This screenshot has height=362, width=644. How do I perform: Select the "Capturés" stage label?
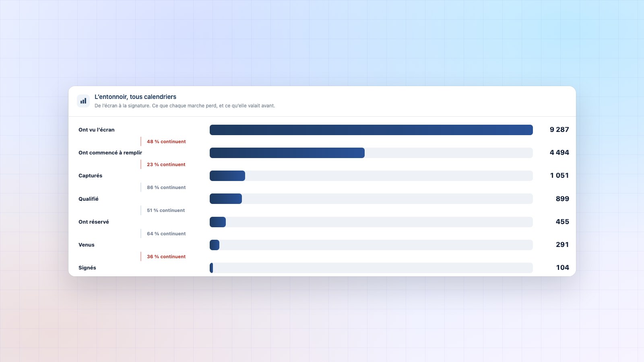tap(91, 176)
